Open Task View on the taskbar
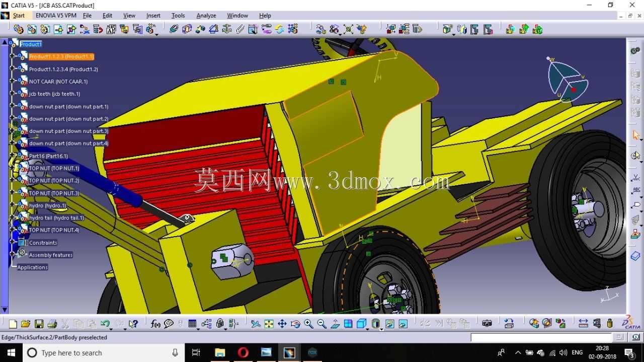This screenshot has height=362, width=644. click(196, 353)
